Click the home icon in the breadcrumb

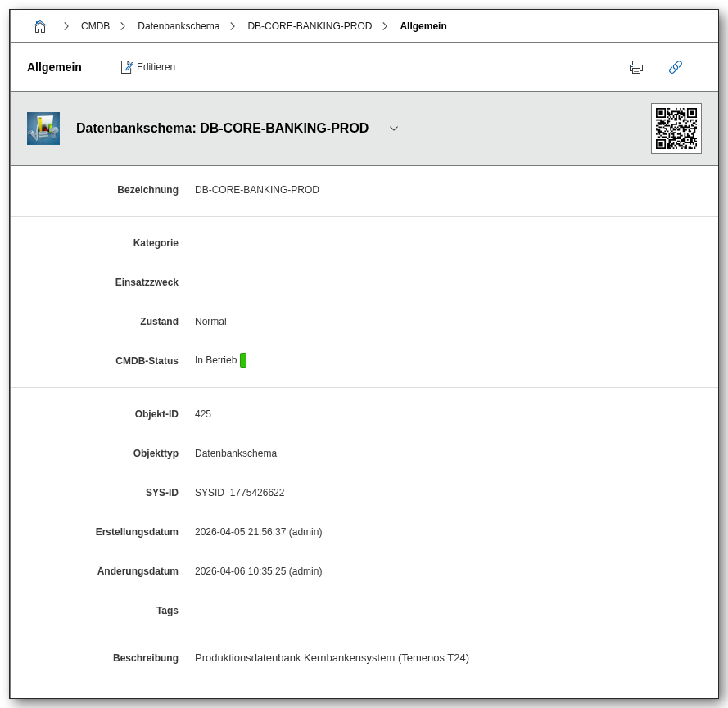[x=39, y=25]
